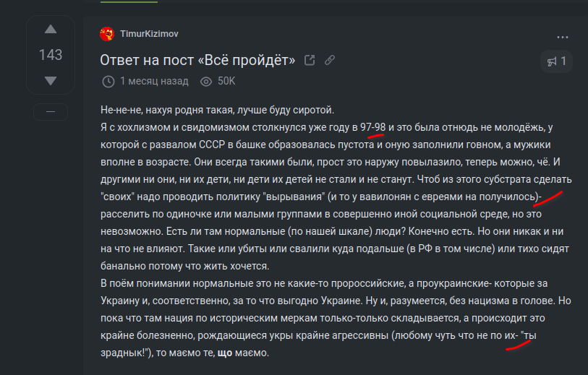Click the 50K view count
588x375 pixels.
click(226, 81)
